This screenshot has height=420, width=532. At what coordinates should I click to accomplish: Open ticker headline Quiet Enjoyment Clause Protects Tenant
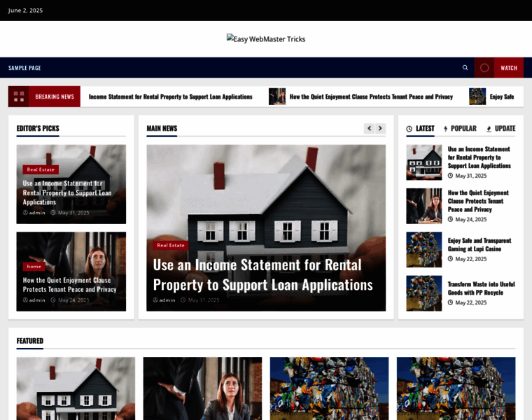(371, 97)
